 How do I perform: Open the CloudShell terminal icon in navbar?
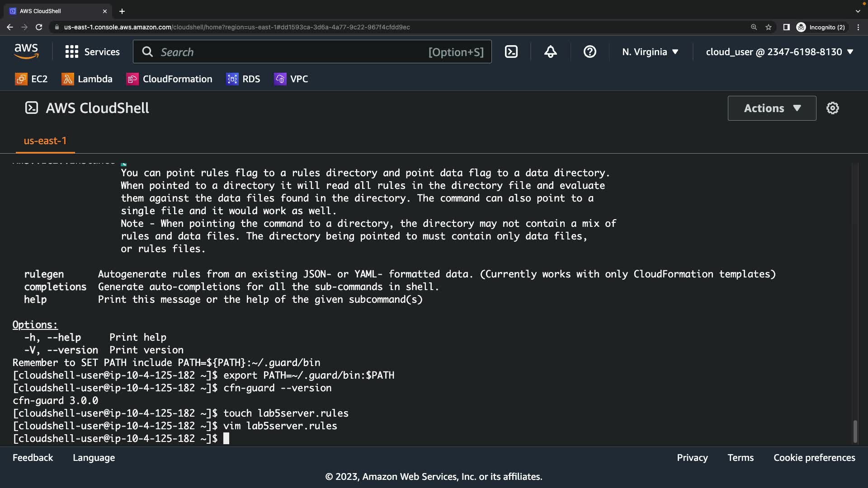click(x=511, y=52)
